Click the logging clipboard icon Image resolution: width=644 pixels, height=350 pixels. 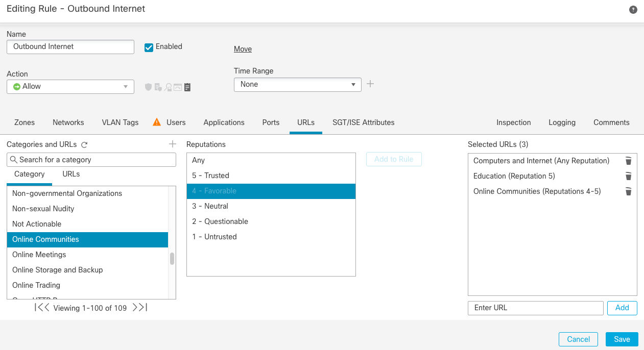pyautogui.click(x=187, y=87)
